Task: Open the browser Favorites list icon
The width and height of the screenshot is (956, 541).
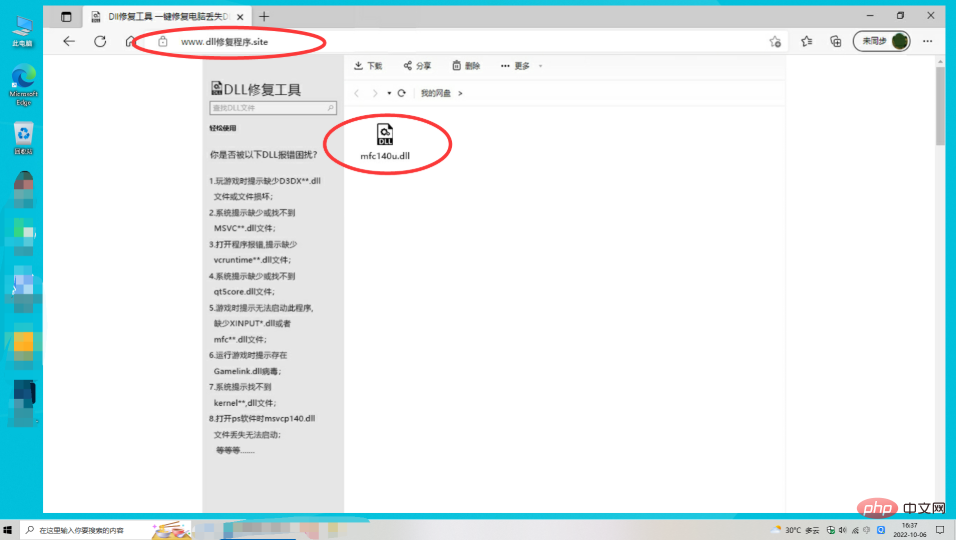Action: pyautogui.click(x=807, y=41)
